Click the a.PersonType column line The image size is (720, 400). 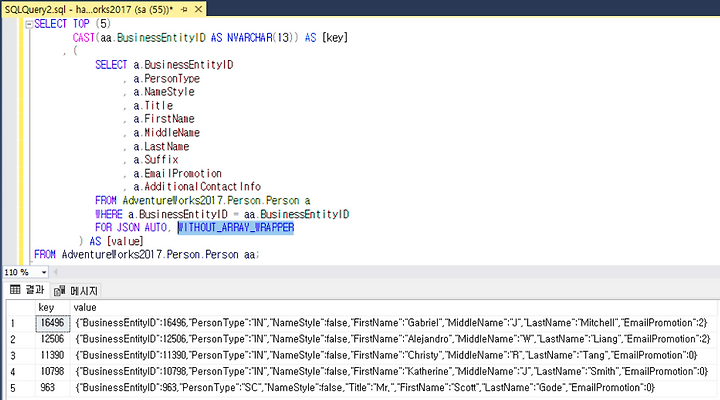click(x=166, y=79)
